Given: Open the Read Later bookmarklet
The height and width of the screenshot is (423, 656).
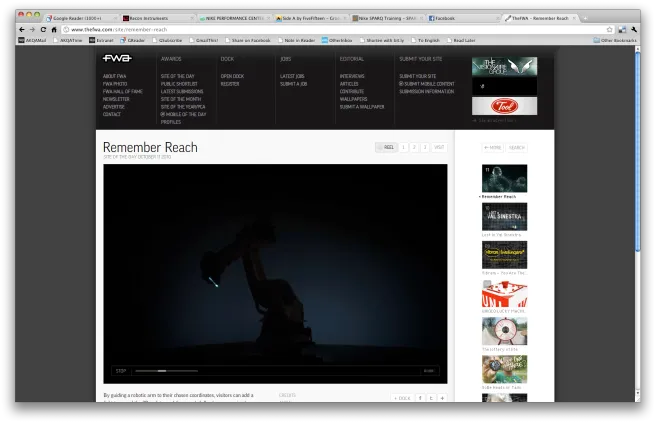Looking at the screenshot, I should (461, 41).
